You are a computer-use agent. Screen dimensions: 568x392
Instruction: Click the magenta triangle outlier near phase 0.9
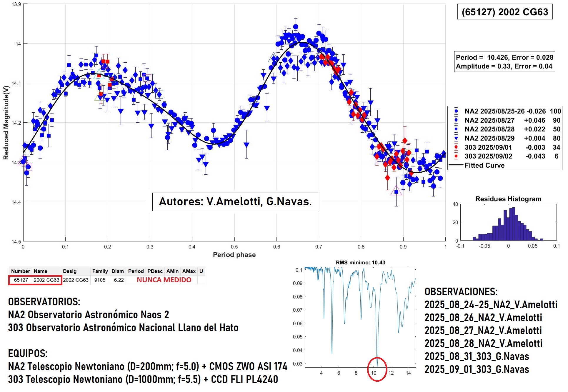[396, 191]
